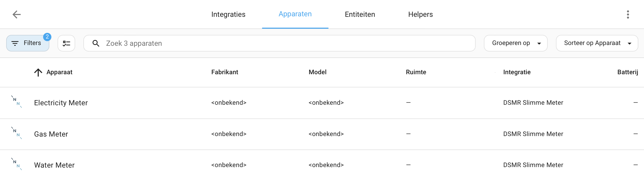Open the Filters panel

point(28,43)
